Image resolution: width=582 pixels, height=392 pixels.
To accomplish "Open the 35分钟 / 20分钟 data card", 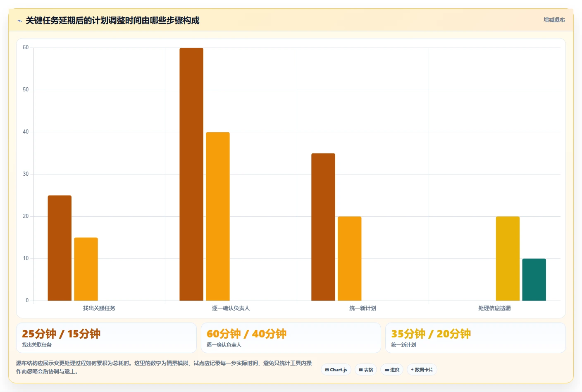I will coord(475,338).
